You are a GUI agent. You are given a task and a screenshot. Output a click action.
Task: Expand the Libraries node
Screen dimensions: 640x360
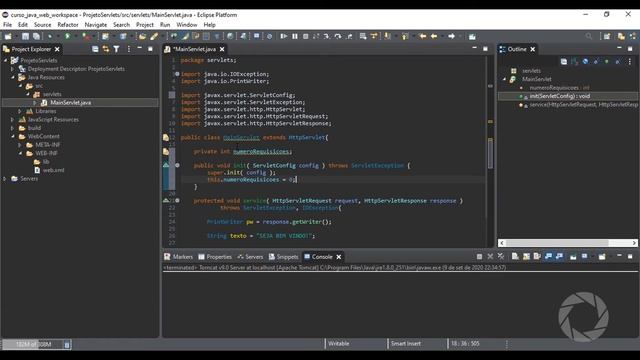20,111
